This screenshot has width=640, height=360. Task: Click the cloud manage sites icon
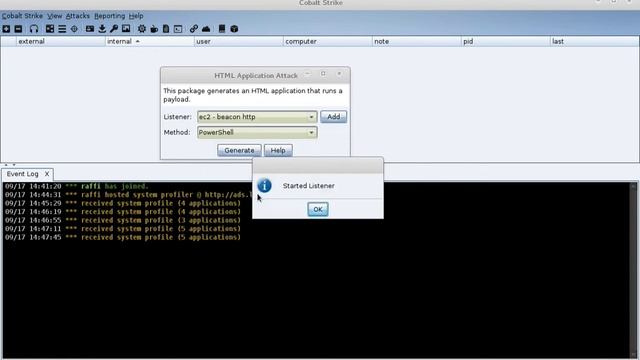(206, 29)
